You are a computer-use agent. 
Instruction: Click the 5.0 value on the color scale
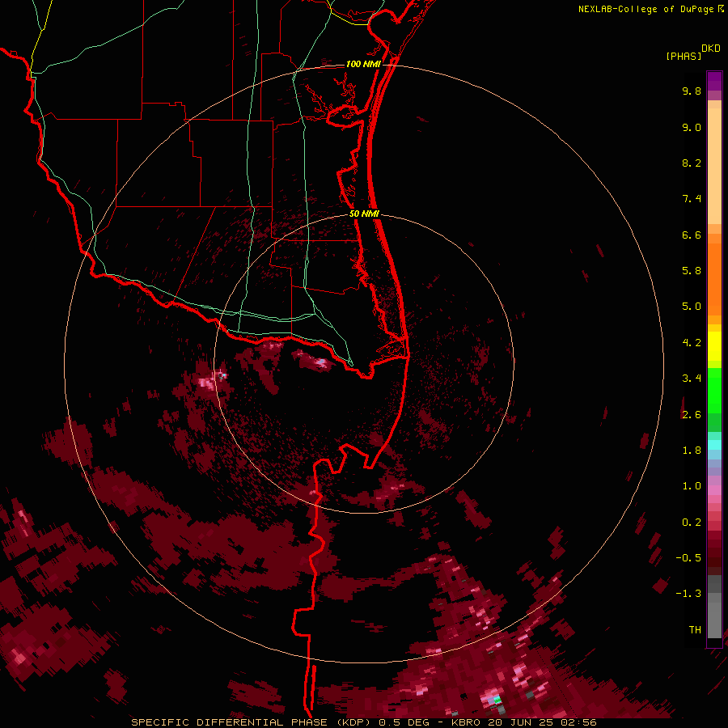tap(692, 307)
